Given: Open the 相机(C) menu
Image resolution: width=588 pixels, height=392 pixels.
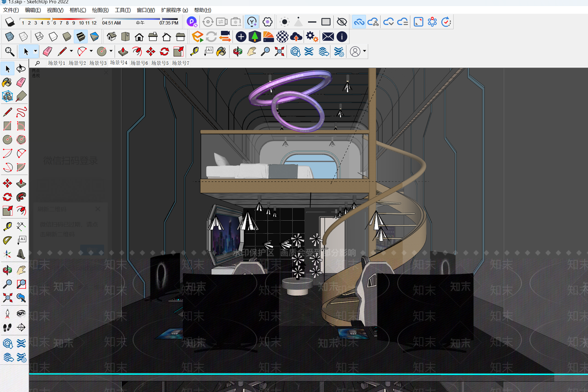Looking at the screenshot, I should [78, 10].
